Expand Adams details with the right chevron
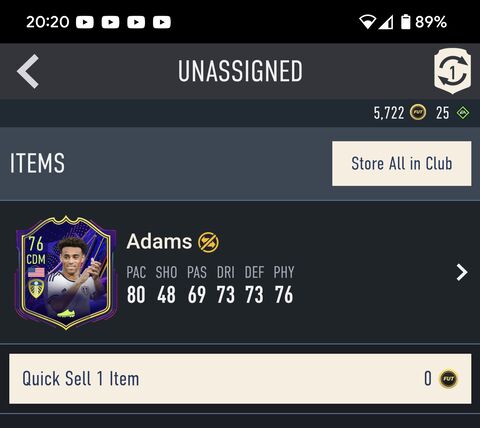 [x=462, y=273]
